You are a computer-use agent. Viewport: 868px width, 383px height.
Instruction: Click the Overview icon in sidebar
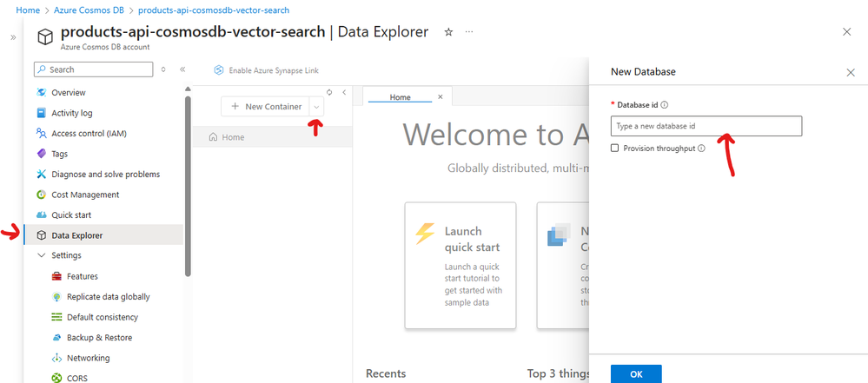point(41,92)
